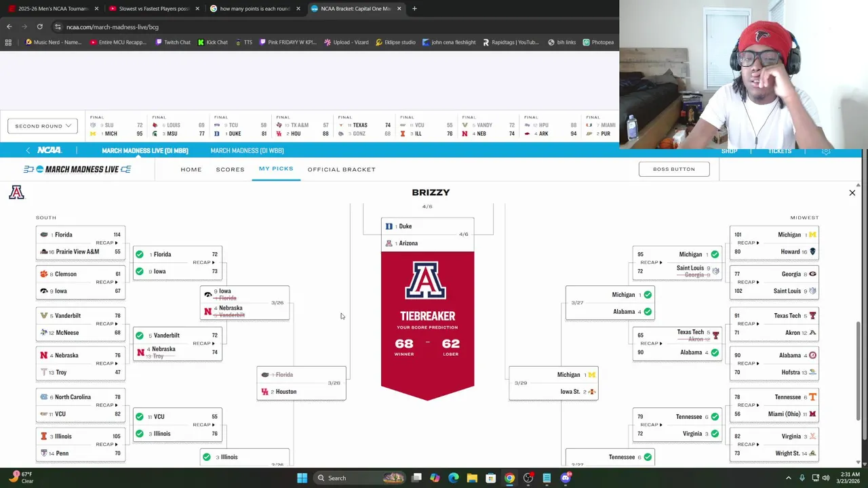Image resolution: width=868 pixels, height=488 pixels.
Task: Switch to 2025-26 Men's NCAA Tournament tab
Action: pyautogui.click(x=52, y=8)
